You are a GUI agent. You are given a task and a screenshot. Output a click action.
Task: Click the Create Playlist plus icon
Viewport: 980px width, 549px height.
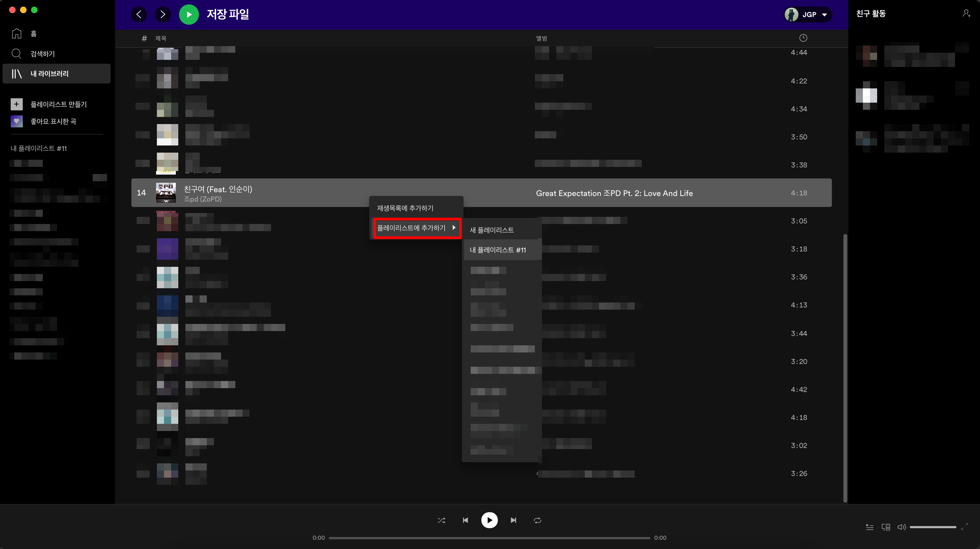coord(16,104)
